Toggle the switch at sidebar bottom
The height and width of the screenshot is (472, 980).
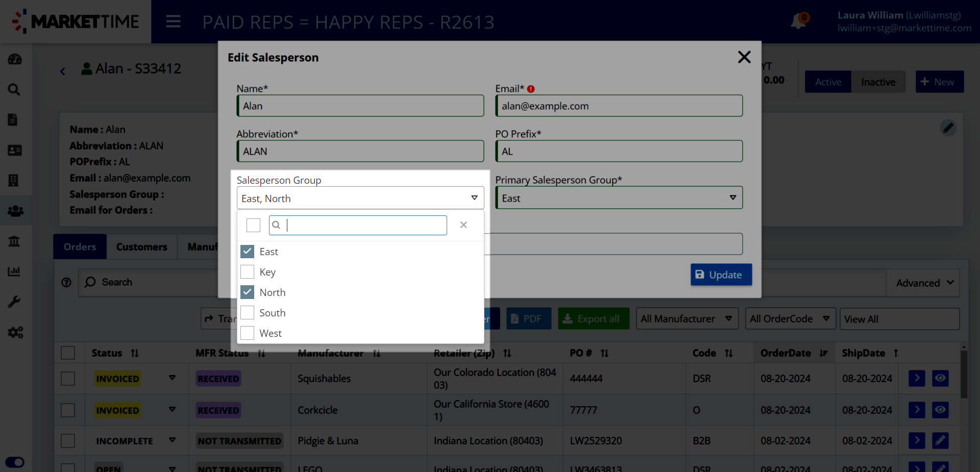click(x=15, y=462)
